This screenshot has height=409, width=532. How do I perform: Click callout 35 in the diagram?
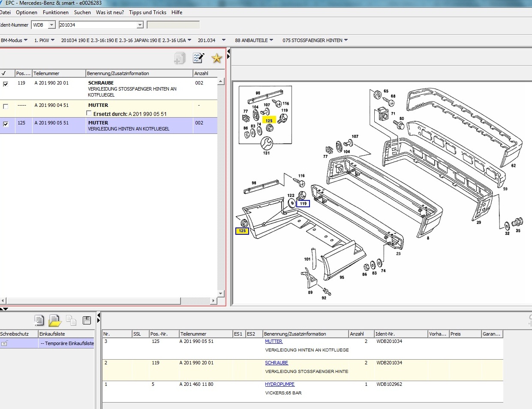pyautogui.click(x=518, y=230)
